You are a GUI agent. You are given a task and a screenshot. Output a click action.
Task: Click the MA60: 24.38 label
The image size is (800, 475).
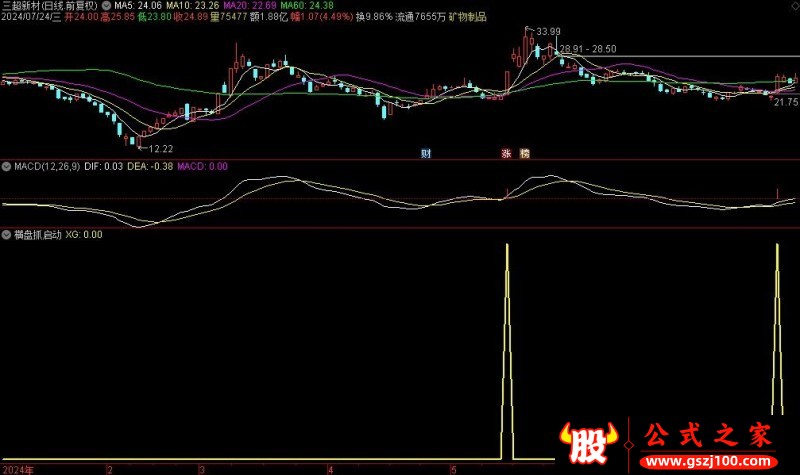pos(307,6)
